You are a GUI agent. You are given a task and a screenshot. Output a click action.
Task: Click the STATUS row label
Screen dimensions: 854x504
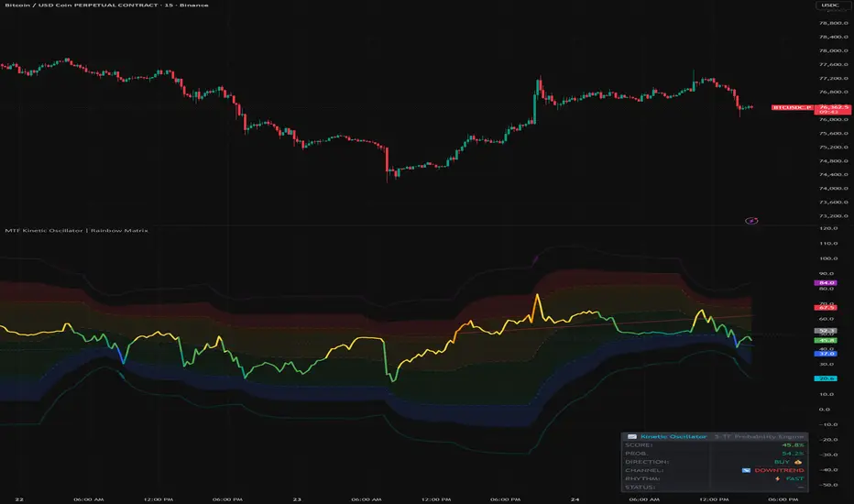pyautogui.click(x=640, y=488)
